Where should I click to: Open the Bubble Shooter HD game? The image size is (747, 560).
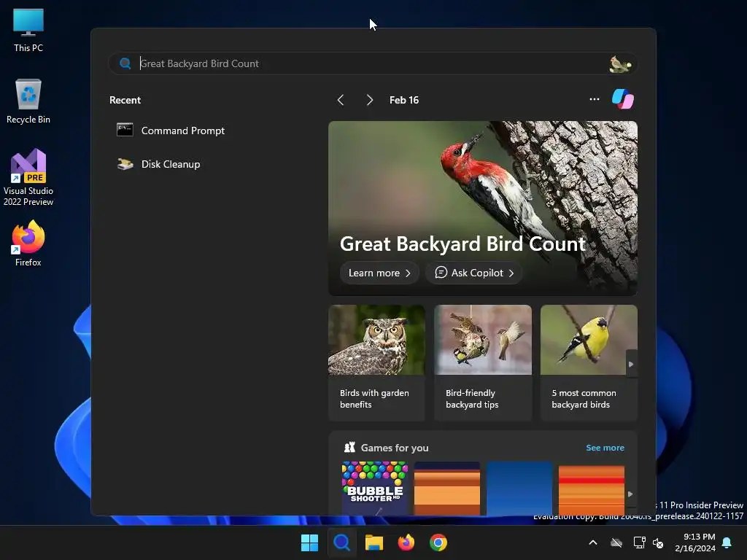click(x=375, y=488)
